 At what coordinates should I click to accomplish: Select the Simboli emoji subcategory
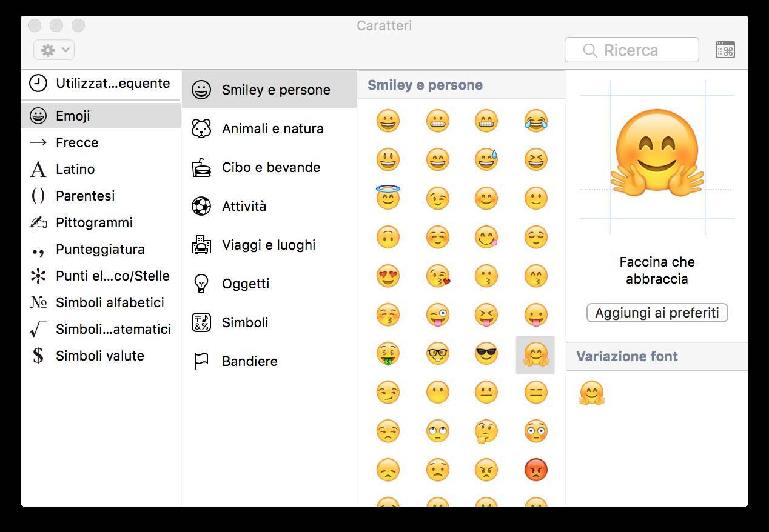tap(269, 322)
